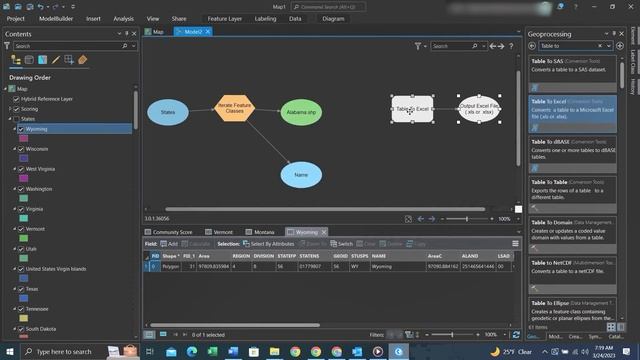Screen dimensions: 640x360
Task: Collapse the States group arrow
Action: (10, 119)
